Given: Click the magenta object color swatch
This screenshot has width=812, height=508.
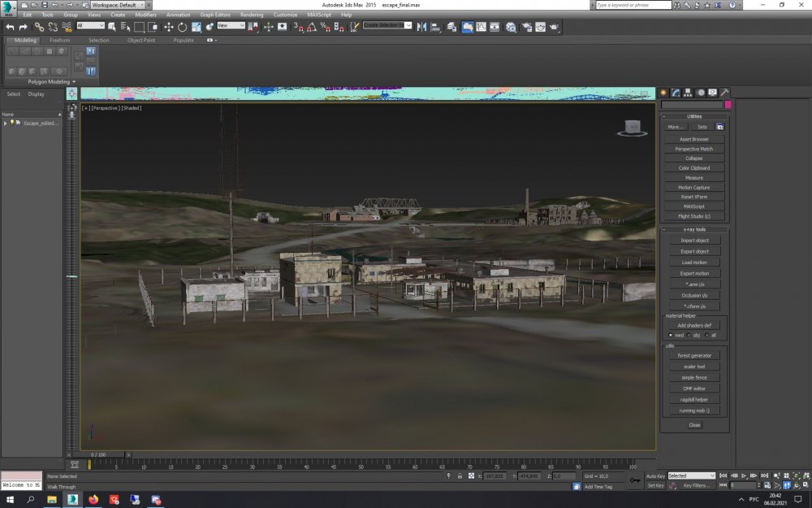Looking at the screenshot, I should tap(728, 105).
